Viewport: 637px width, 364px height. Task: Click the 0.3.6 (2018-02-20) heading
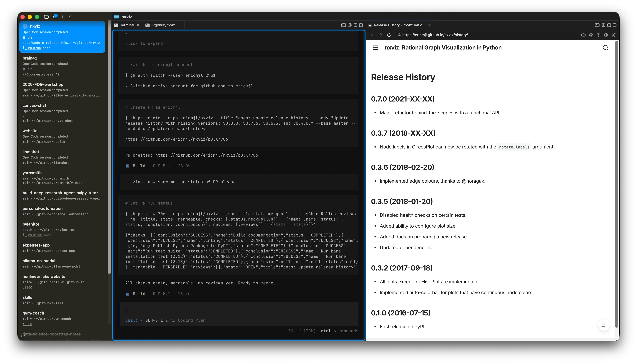click(402, 167)
